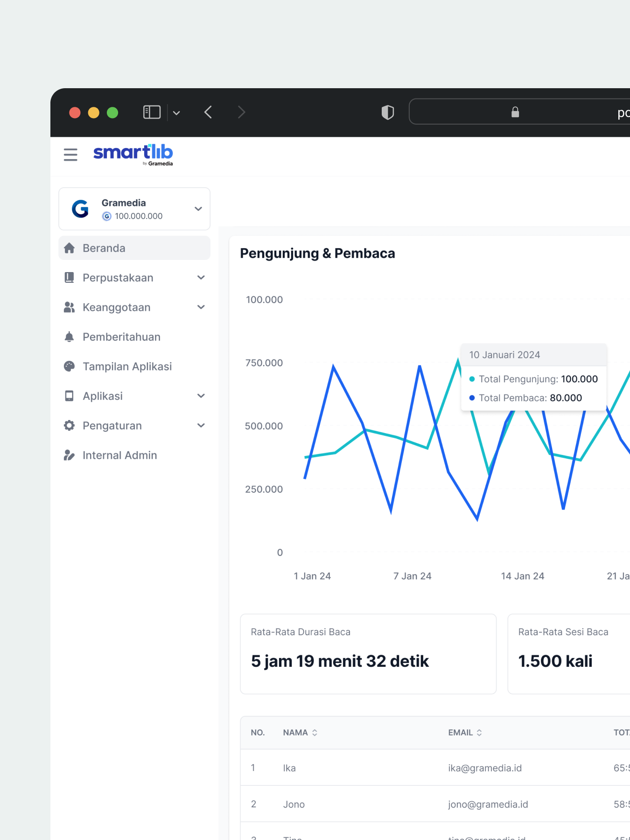Click the bell icon beside Pemberitahuan
The width and height of the screenshot is (630, 840).
70,337
